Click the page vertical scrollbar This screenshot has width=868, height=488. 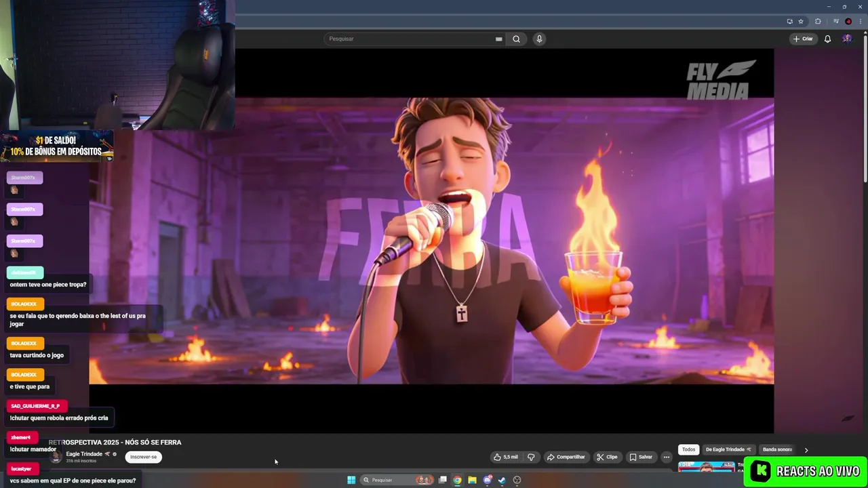point(865,108)
